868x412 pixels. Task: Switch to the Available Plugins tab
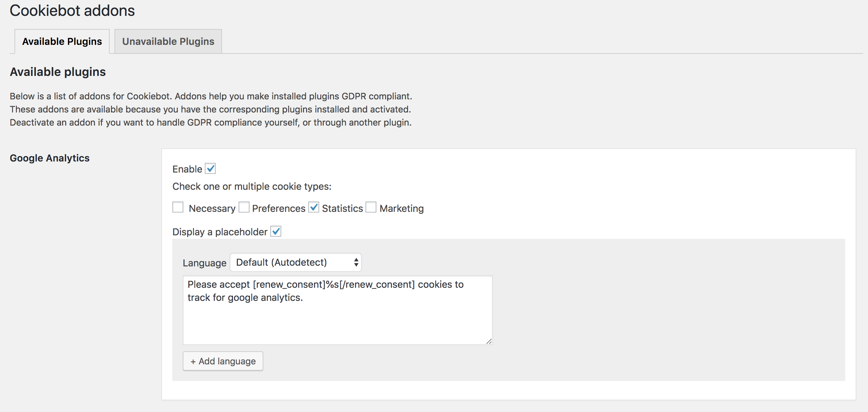(x=62, y=41)
